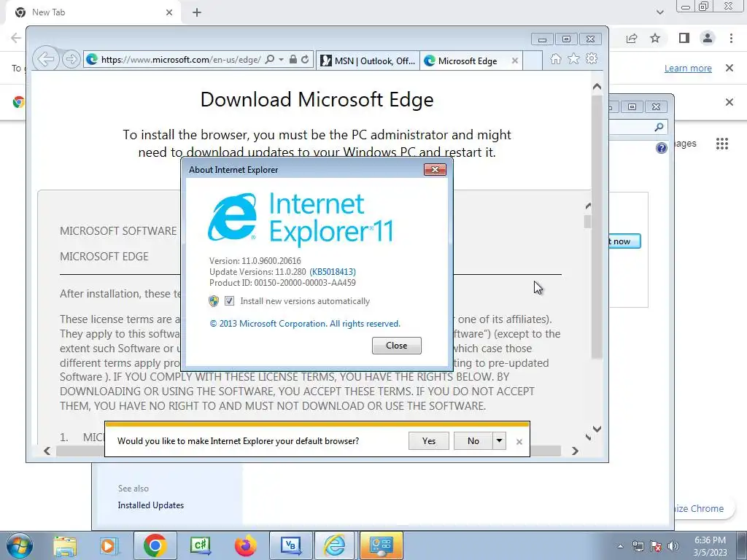
Task: Click the Internet Explorer forward arrow button
Action: [71, 60]
